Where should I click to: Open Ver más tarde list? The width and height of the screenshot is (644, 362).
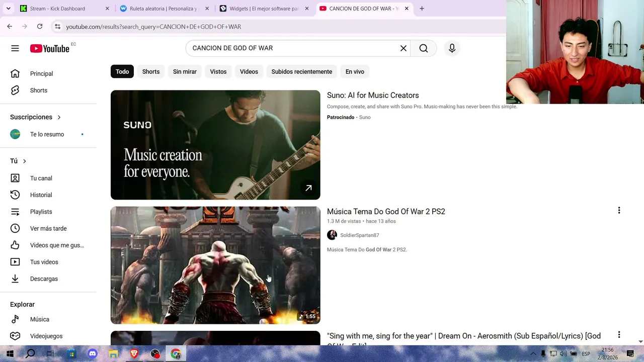tap(48, 228)
